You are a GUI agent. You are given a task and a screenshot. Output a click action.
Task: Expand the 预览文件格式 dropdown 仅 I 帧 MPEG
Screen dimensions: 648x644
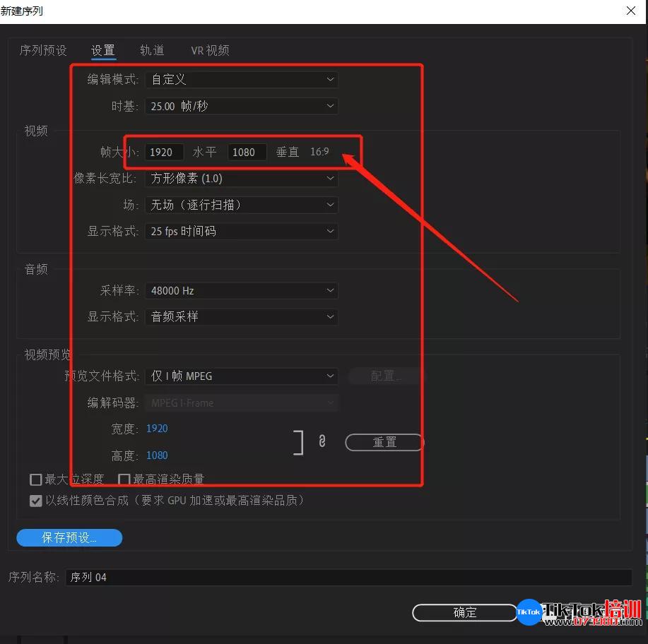(242, 376)
